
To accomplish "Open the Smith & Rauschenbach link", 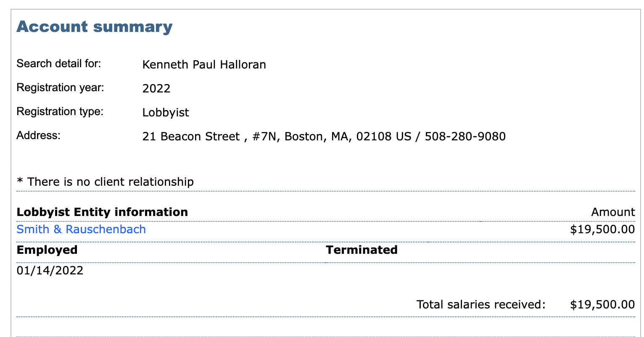I will click(81, 229).
